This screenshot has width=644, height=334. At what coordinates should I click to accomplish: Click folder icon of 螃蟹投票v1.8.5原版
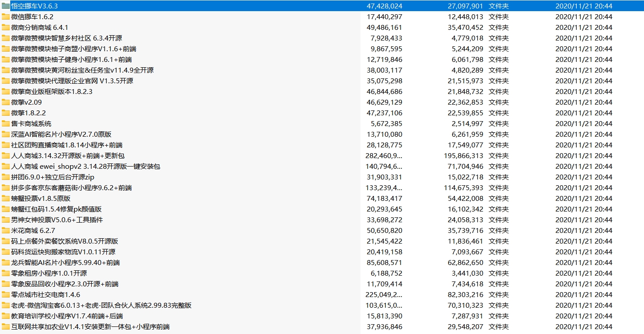5,199
